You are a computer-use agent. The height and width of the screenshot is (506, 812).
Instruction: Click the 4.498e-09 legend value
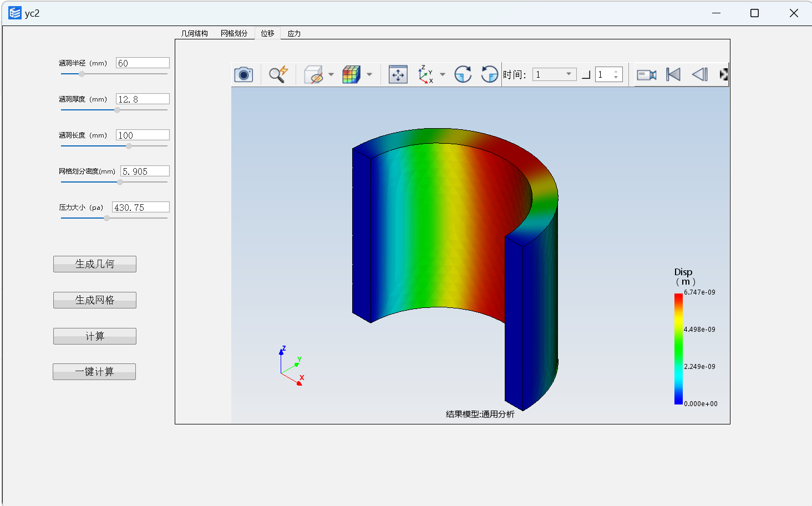tap(699, 330)
